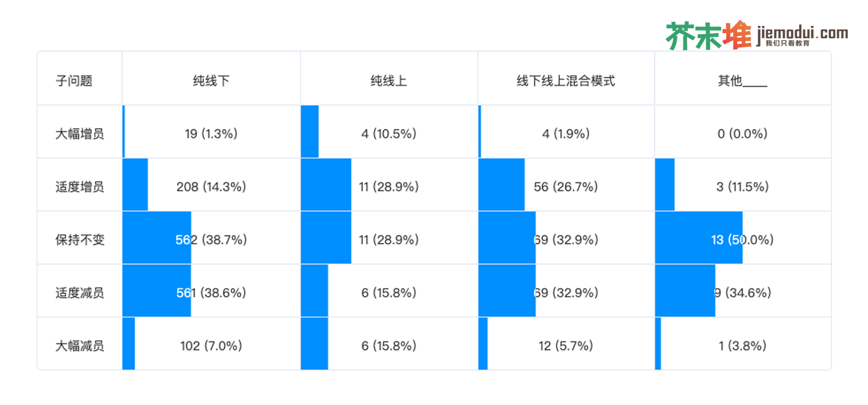Image resolution: width=868 pixels, height=405 pixels.
Task: Click the 适度减员 row label
Action: click(80, 293)
